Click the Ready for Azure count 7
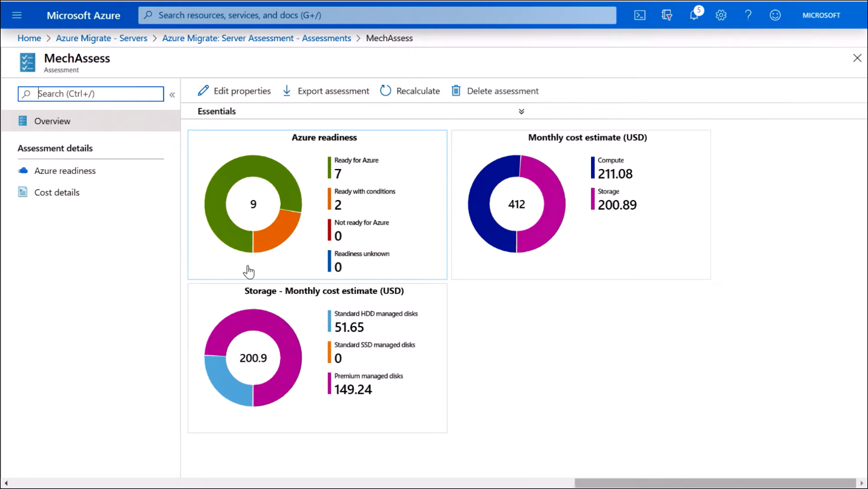This screenshot has height=489, width=868. 338,174
